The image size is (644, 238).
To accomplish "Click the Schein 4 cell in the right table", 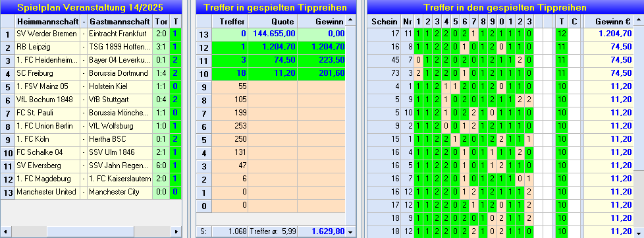I will 384,86.
